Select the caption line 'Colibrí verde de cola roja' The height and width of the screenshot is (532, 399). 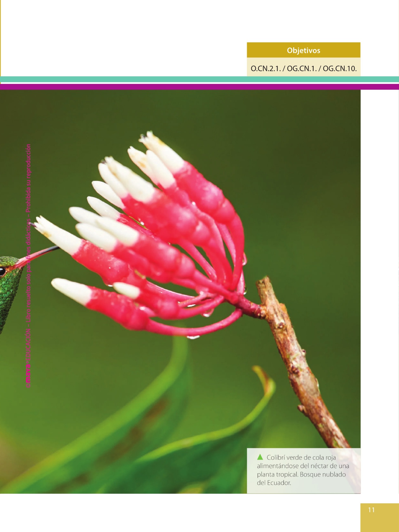click(301, 458)
